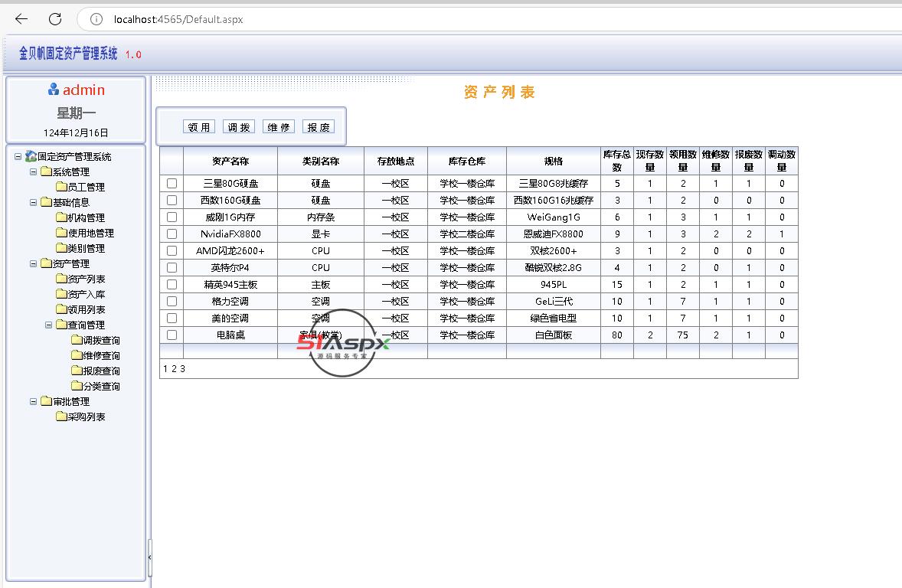The width and height of the screenshot is (902, 588).
Task: Check the box for 格力空调 row
Action: click(172, 301)
